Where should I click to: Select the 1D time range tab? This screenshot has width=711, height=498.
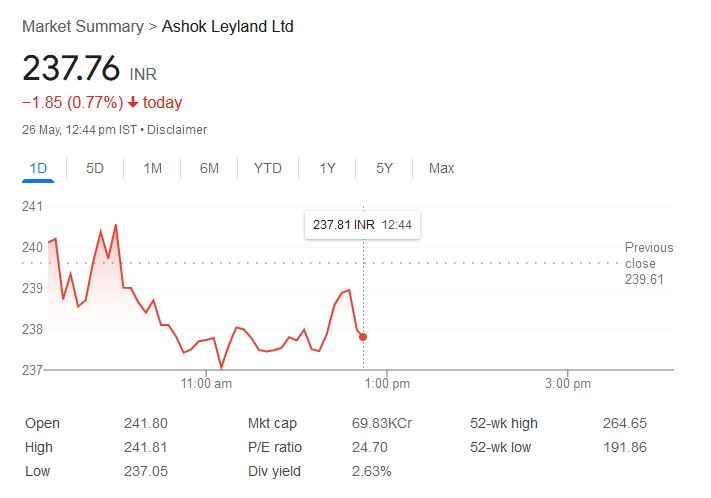39,168
